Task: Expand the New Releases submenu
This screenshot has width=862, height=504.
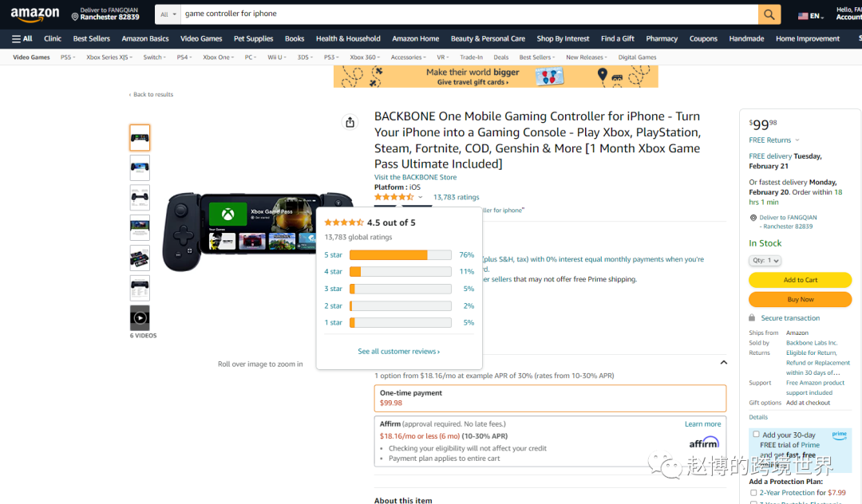Action: [x=586, y=57]
